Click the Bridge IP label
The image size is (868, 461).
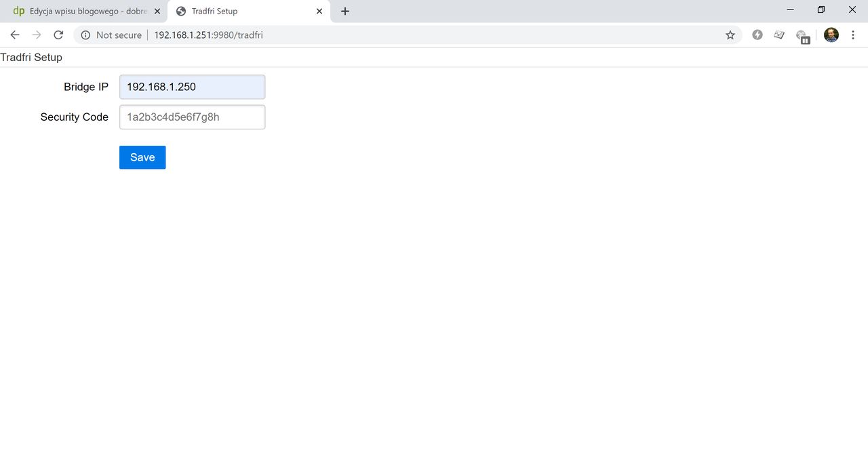[86, 87]
